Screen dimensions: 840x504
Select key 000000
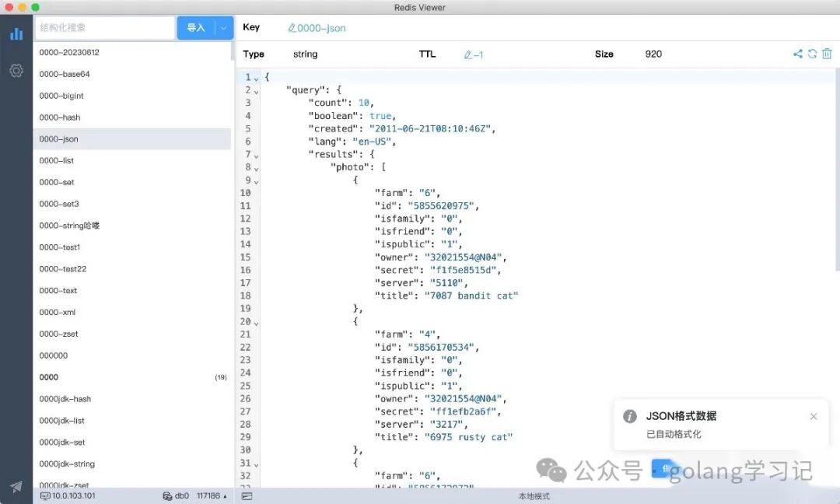tap(131, 355)
